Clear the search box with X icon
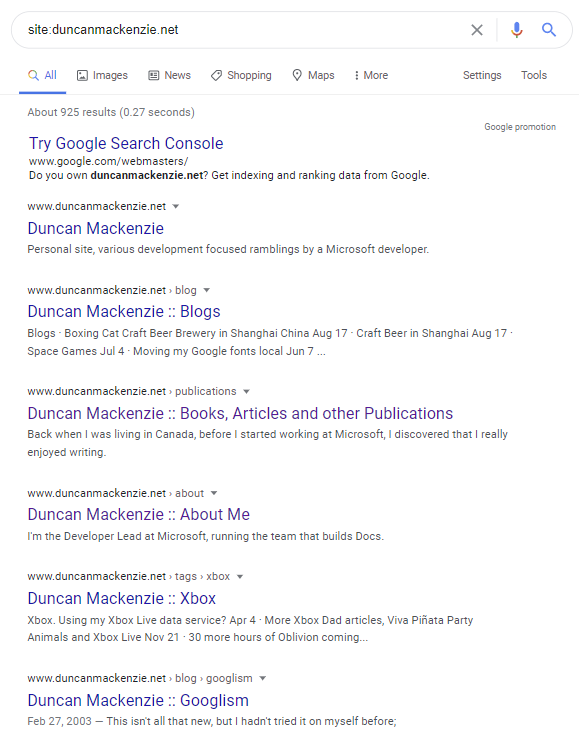 [x=476, y=30]
